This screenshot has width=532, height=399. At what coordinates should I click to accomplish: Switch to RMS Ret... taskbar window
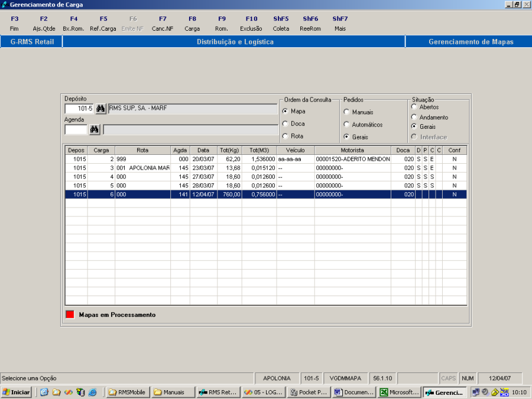[218, 392]
